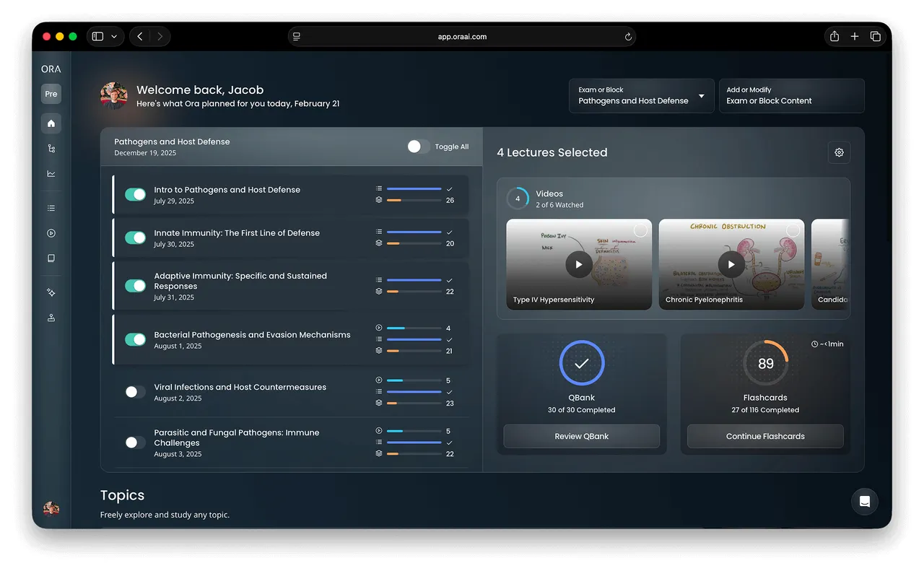Click video icon in Bacterial Pathogenesis row

[379, 328]
